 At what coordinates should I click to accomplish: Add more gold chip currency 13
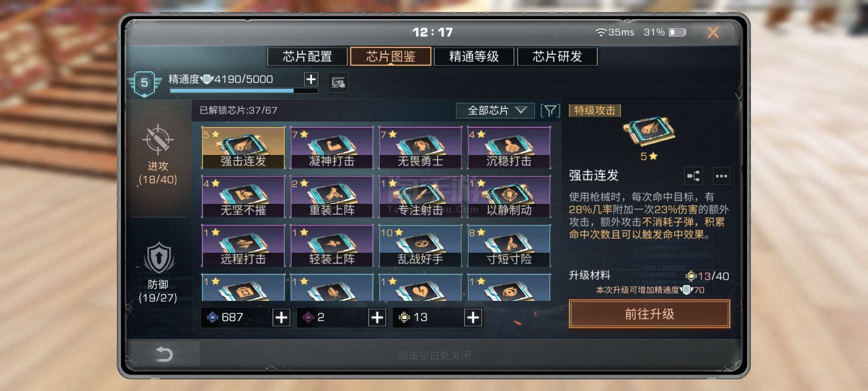pos(473,318)
